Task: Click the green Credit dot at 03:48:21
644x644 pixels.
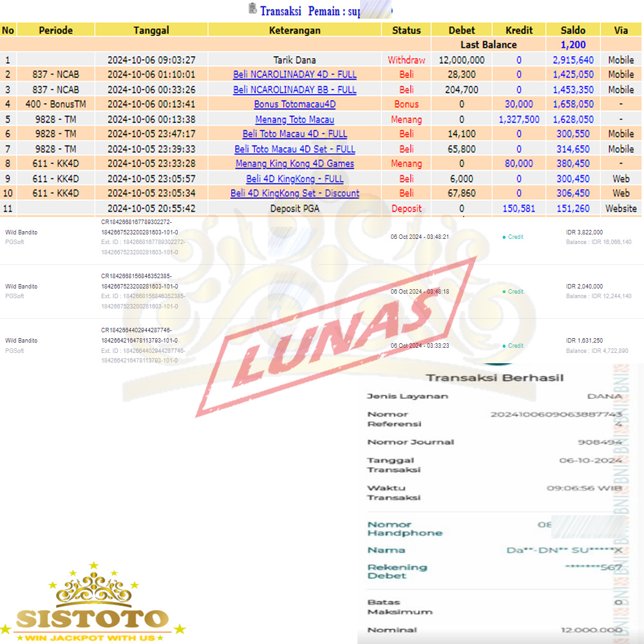Action: coord(504,238)
